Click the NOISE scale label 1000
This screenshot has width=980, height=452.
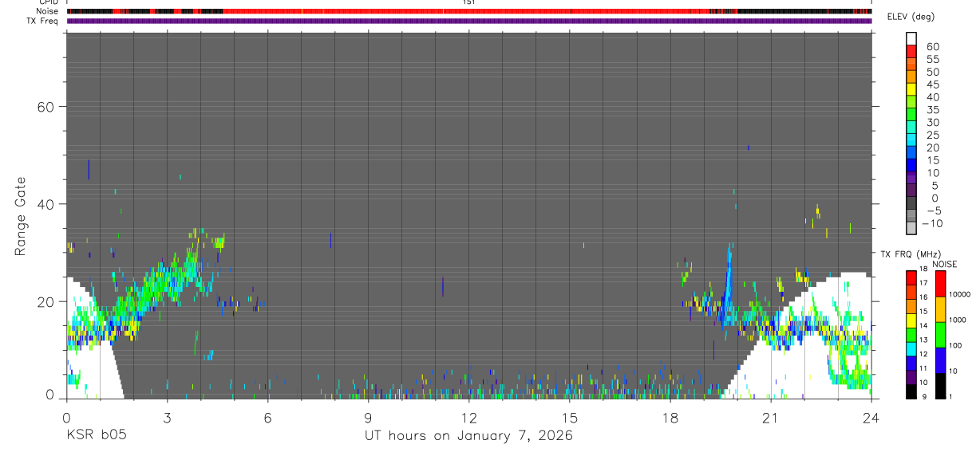coord(958,320)
